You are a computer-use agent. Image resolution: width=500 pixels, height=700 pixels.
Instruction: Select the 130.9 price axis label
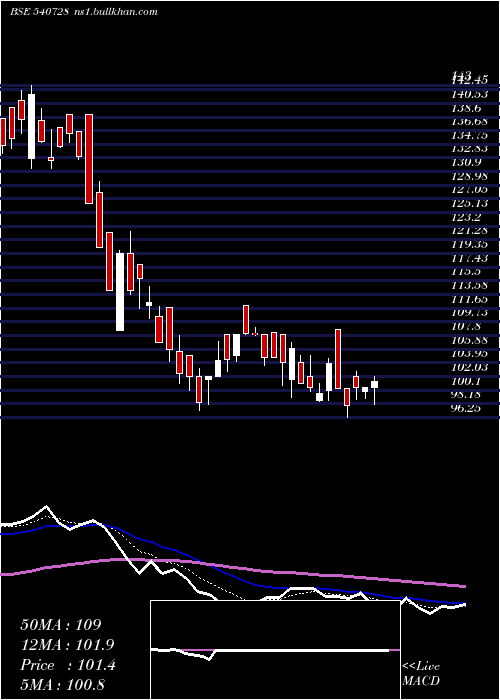[x=465, y=162]
